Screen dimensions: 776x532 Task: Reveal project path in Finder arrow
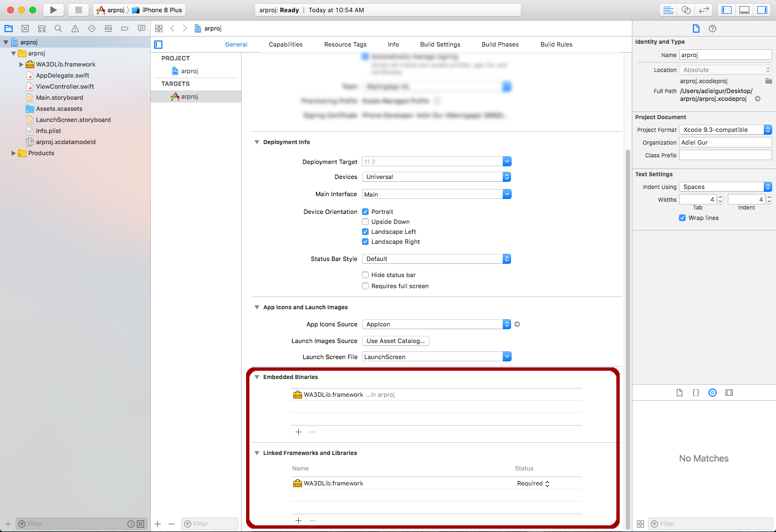[758, 99]
